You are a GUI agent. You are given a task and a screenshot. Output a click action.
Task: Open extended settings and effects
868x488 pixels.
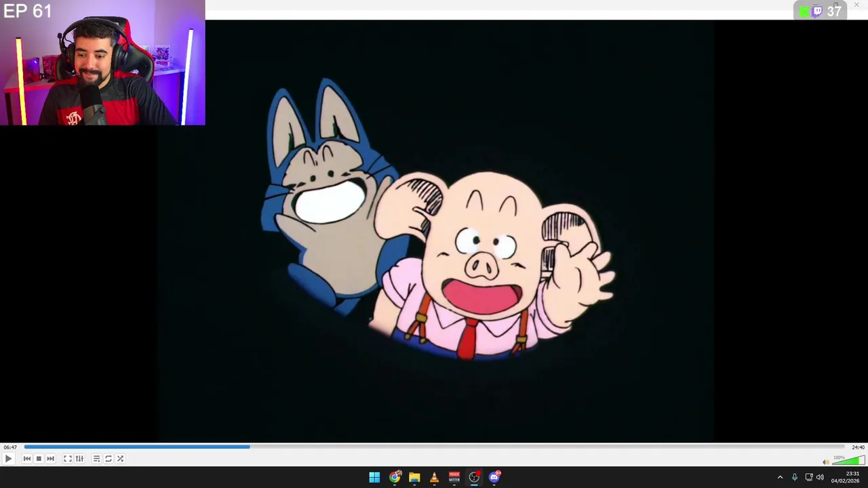click(x=79, y=459)
